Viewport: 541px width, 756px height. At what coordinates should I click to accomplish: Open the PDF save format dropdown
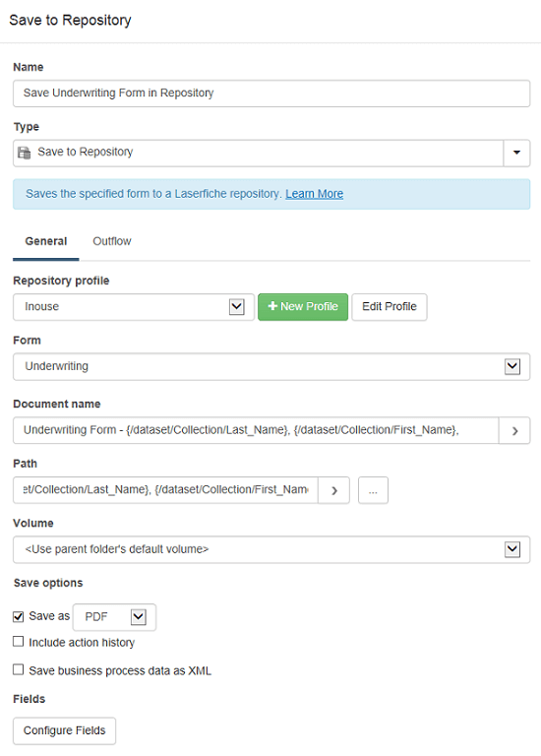pyautogui.click(x=115, y=617)
